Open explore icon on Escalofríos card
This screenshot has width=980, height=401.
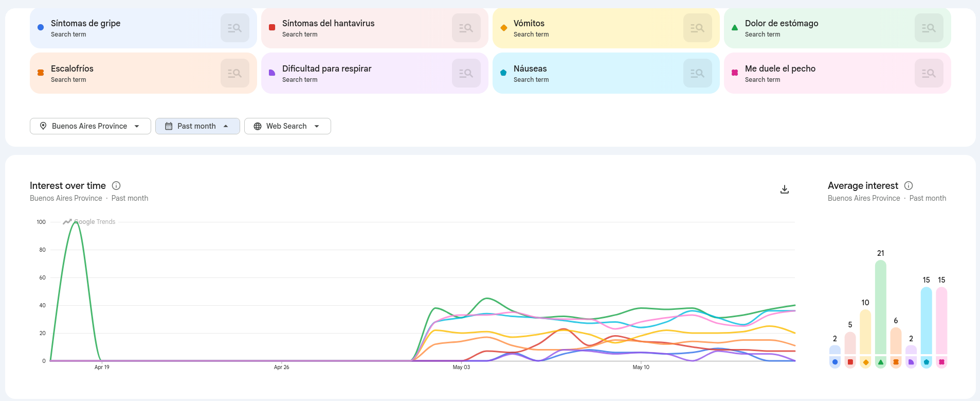coord(235,73)
